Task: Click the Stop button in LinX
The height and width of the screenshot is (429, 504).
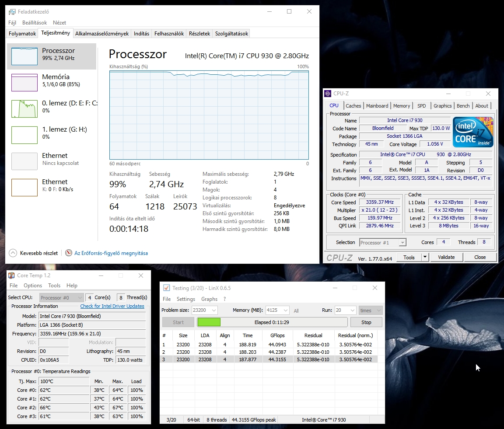Action: tap(366, 322)
